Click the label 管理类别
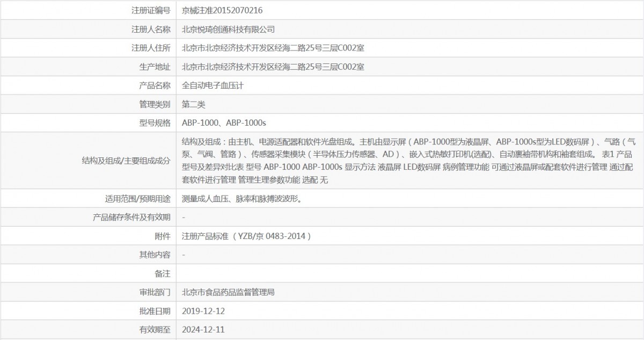 point(155,104)
